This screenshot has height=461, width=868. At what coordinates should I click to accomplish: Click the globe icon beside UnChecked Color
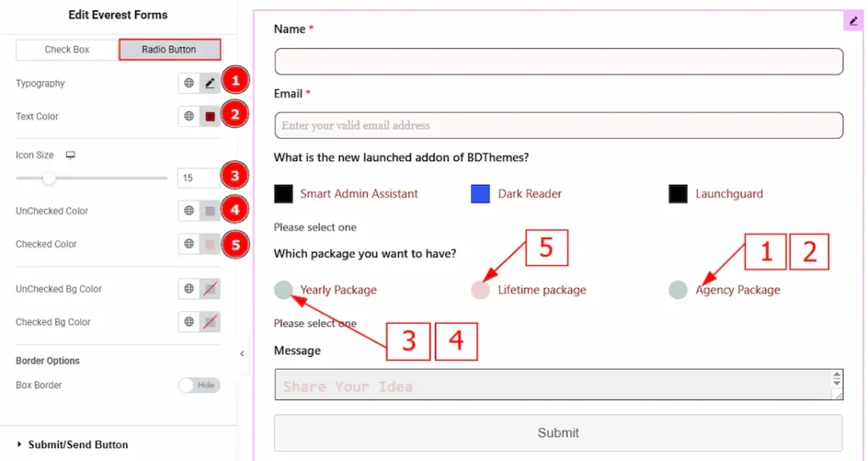click(x=189, y=211)
